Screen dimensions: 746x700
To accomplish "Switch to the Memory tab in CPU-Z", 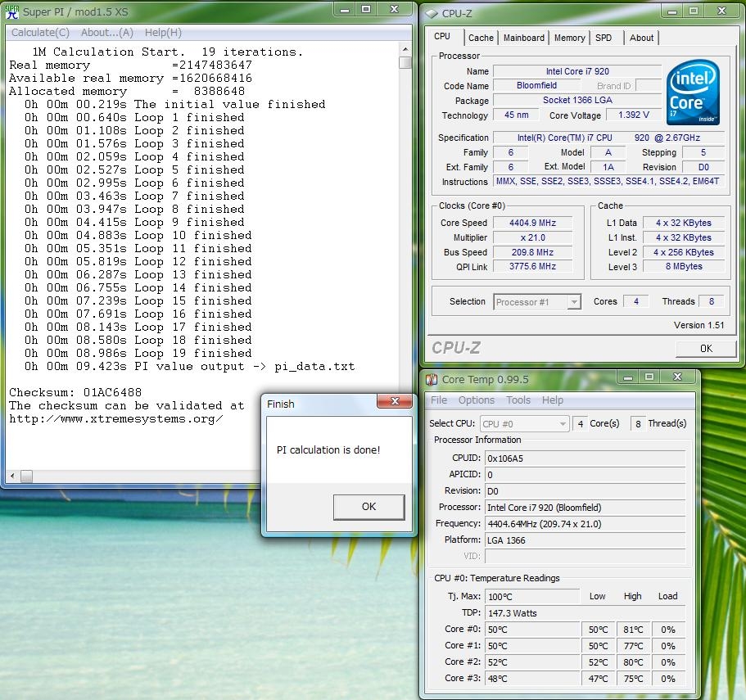I will pos(569,38).
